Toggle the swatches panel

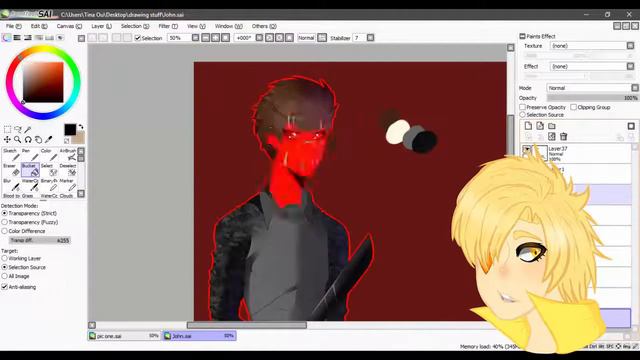tap(49, 38)
